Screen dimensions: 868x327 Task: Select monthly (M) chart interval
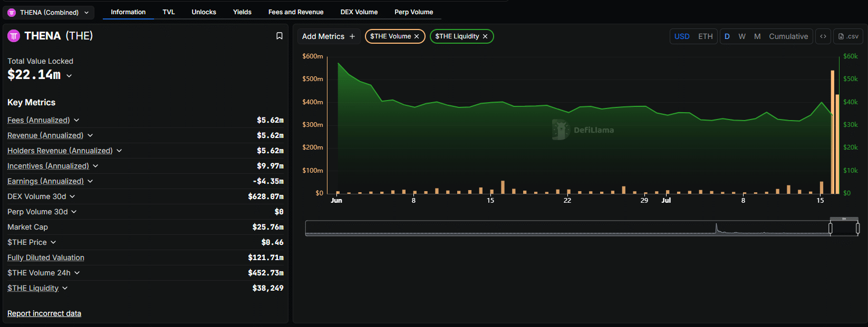coord(757,36)
